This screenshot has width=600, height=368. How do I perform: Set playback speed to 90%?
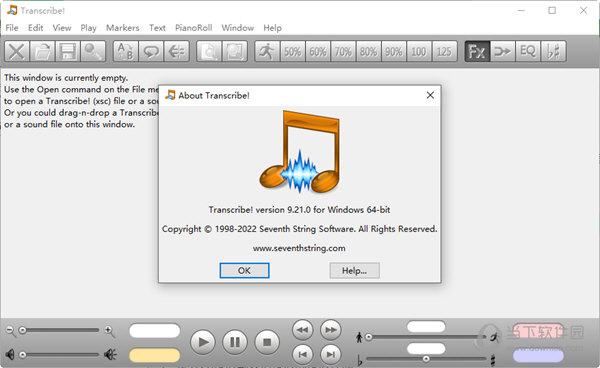click(393, 51)
